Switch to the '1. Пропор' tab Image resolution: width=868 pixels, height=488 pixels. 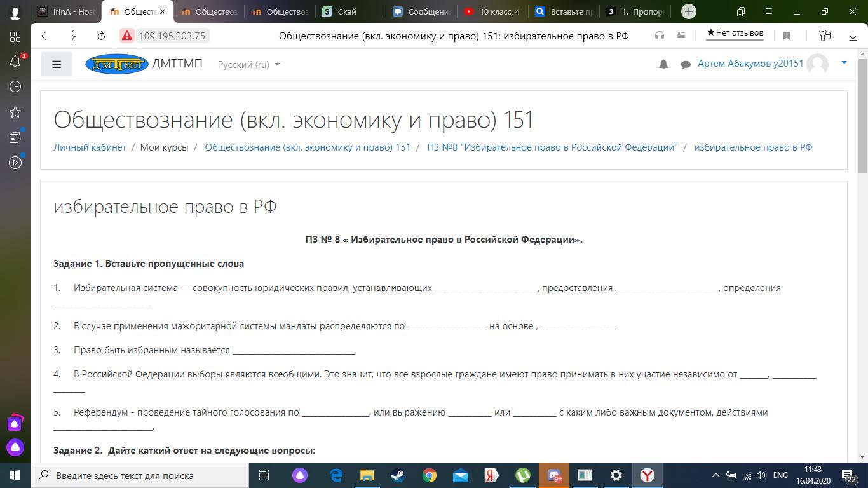click(635, 11)
